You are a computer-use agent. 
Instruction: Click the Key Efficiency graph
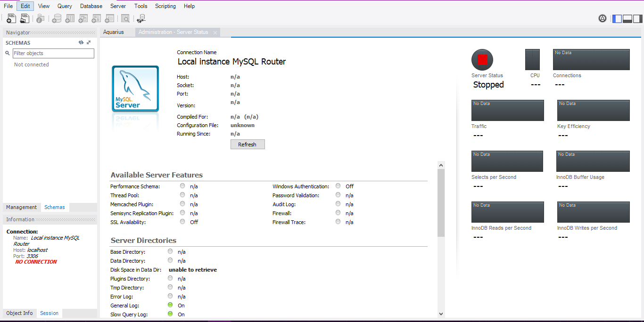[x=594, y=111]
